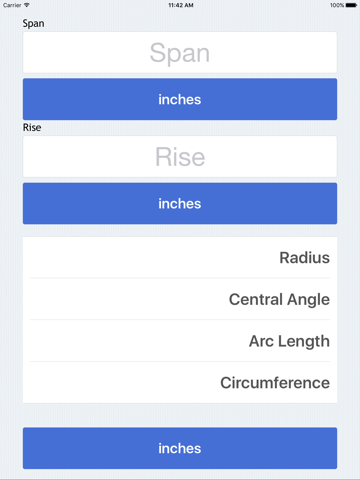The width and height of the screenshot is (360, 480).
Task: Open the inches unit selector under Rise
Action: [x=180, y=203]
